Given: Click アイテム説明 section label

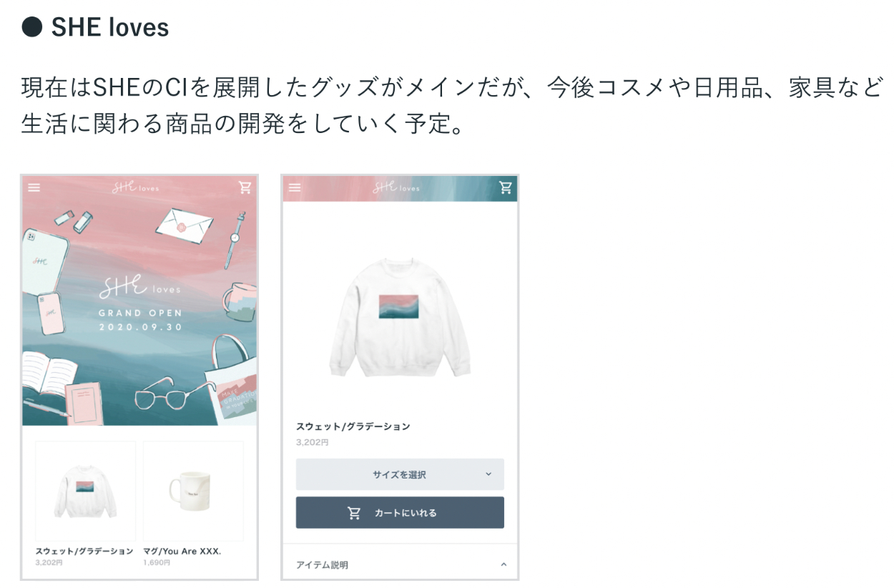Looking at the screenshot, I should click(322, 565).
